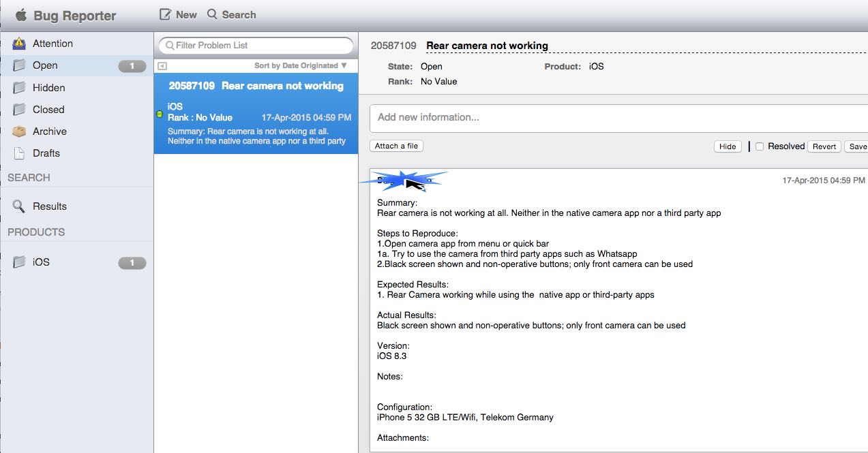The width and height of the screenshot is (868, 453).
Task: Click the Rank value No Value in header
Action: (x=439, y=82)
